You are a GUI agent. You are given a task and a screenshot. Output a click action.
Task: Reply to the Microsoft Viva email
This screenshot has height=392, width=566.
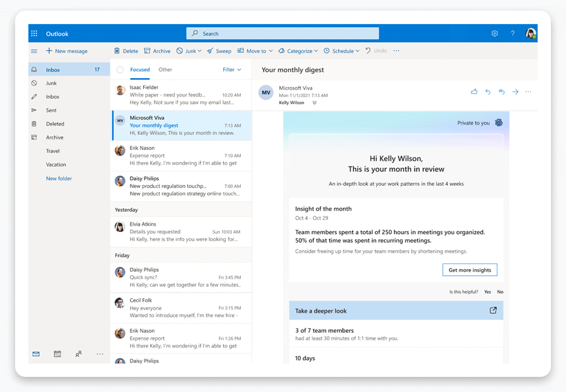(x=488, y=91)
